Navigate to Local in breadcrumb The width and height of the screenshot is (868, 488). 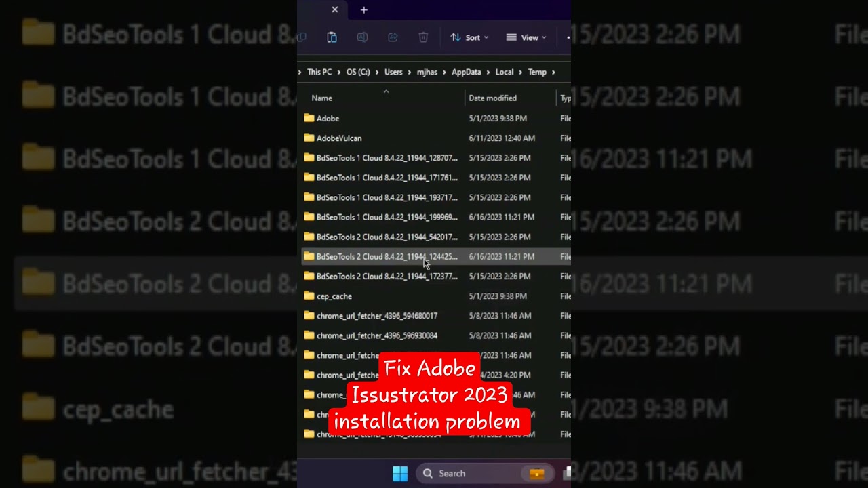[x=505, y=72]
